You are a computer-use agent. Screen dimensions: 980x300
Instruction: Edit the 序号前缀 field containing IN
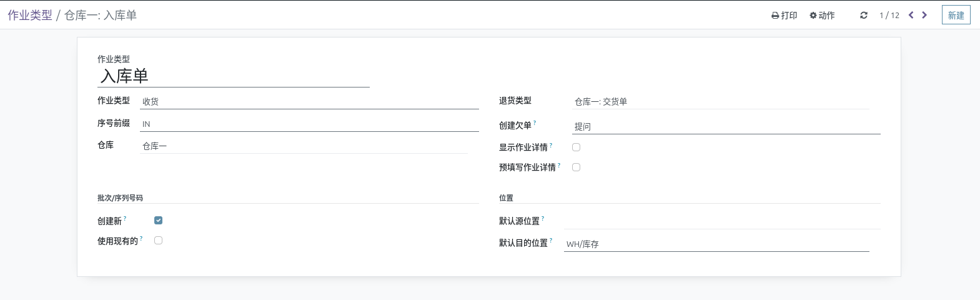pyautogui.click(x=309, y=124)
